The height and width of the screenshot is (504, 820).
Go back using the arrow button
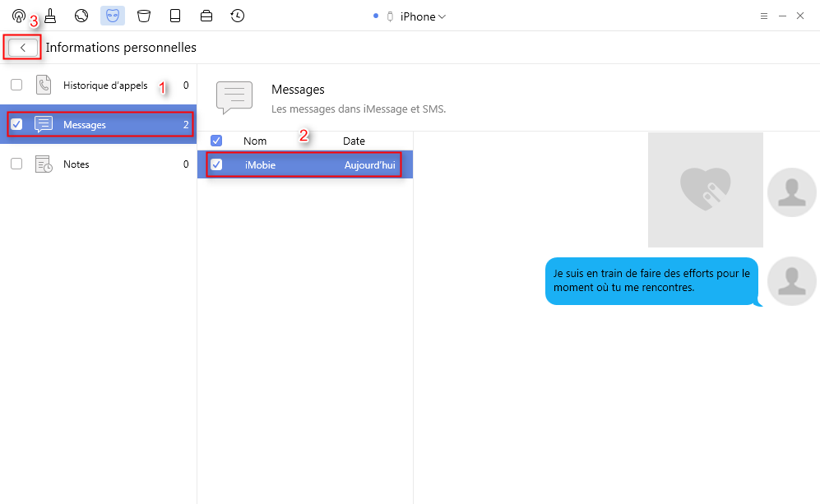point(22,48)
